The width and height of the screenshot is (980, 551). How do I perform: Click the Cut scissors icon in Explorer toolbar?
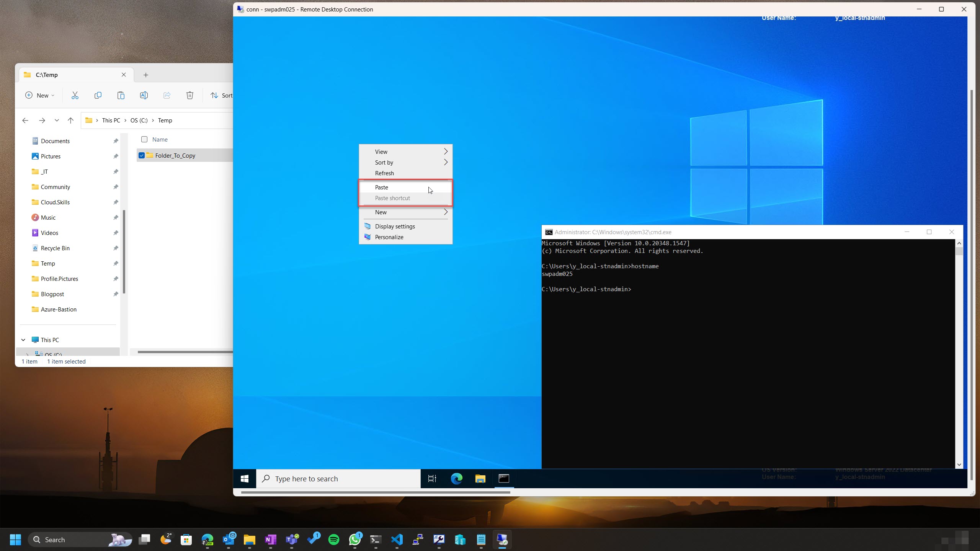point(75,95)
